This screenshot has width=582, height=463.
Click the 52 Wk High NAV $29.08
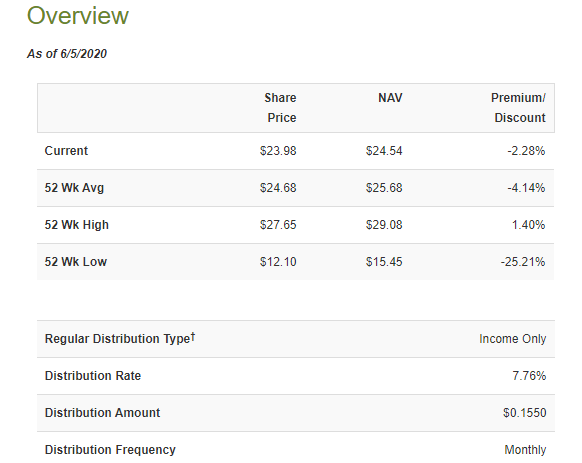(384, 225)
